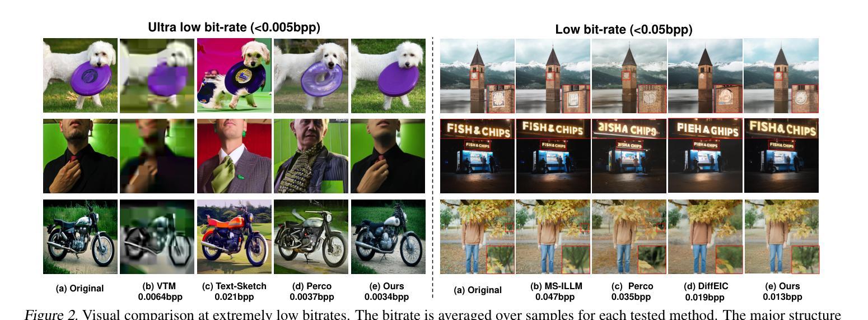Click the Text-Sketch man with green tie

(x=234, y=156)
